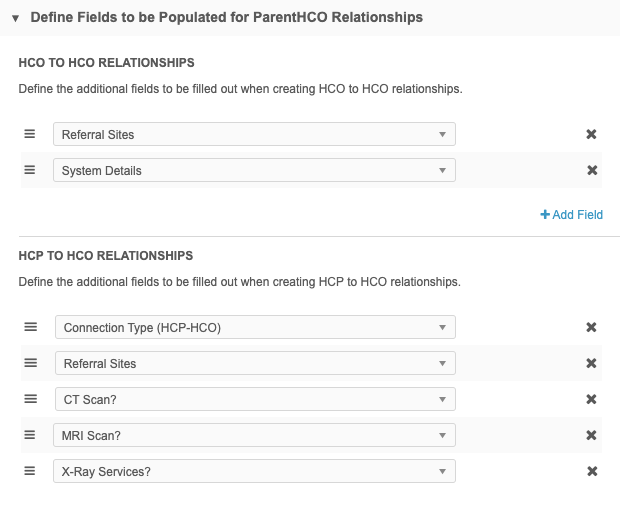Remove the X-Ray Services? field
620x507 pixels.
pyautogui.click(x=591, y=471)
